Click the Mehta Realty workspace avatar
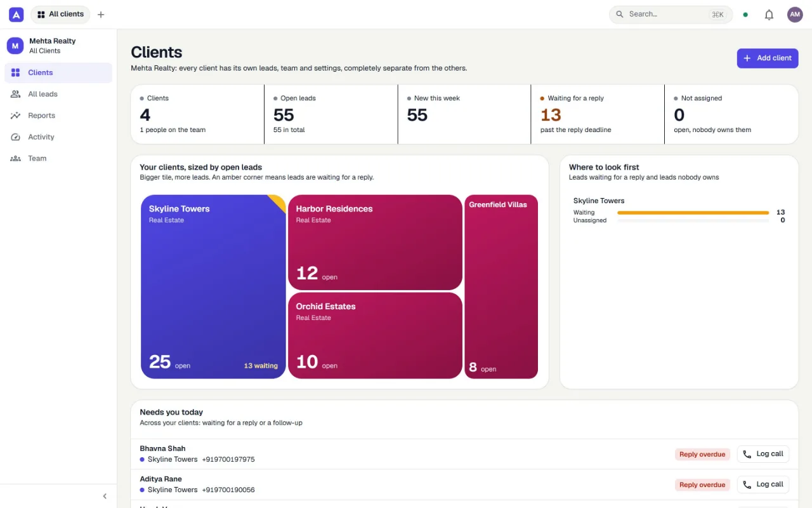The image size is (812, 508). (x=15, y=46)
